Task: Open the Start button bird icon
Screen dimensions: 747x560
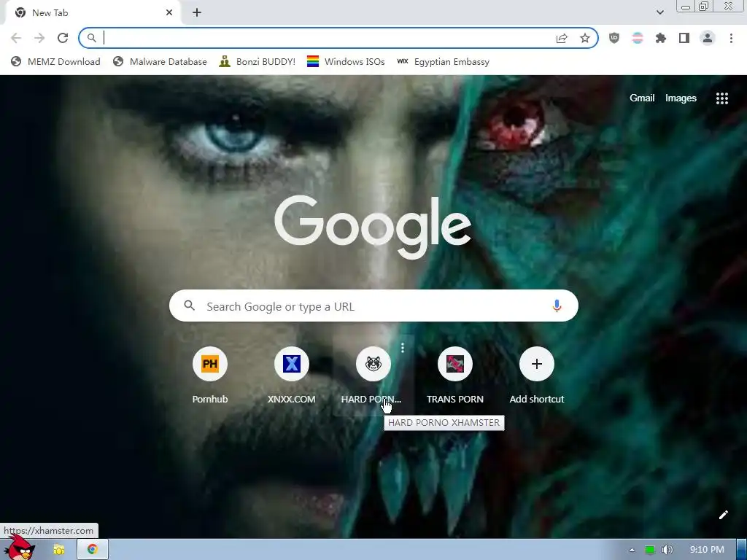Action: point(20,548)
